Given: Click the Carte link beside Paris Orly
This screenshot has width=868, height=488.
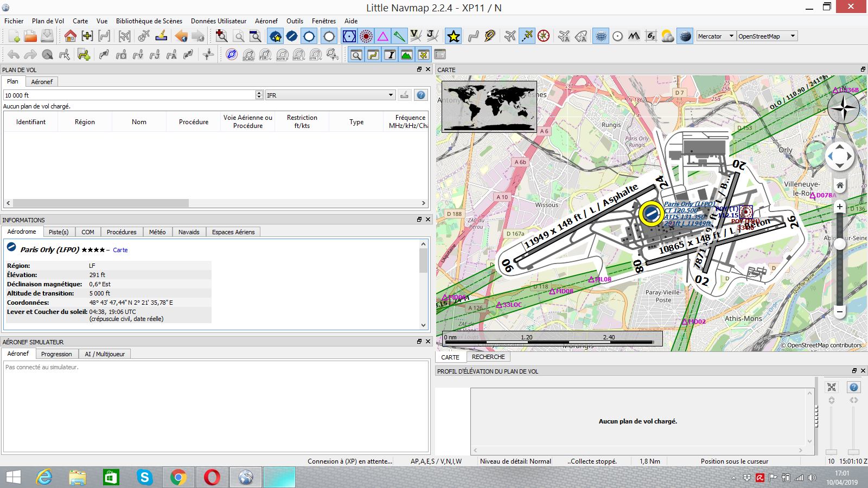Looking at the screenshot, I should [x=120, y=250].
